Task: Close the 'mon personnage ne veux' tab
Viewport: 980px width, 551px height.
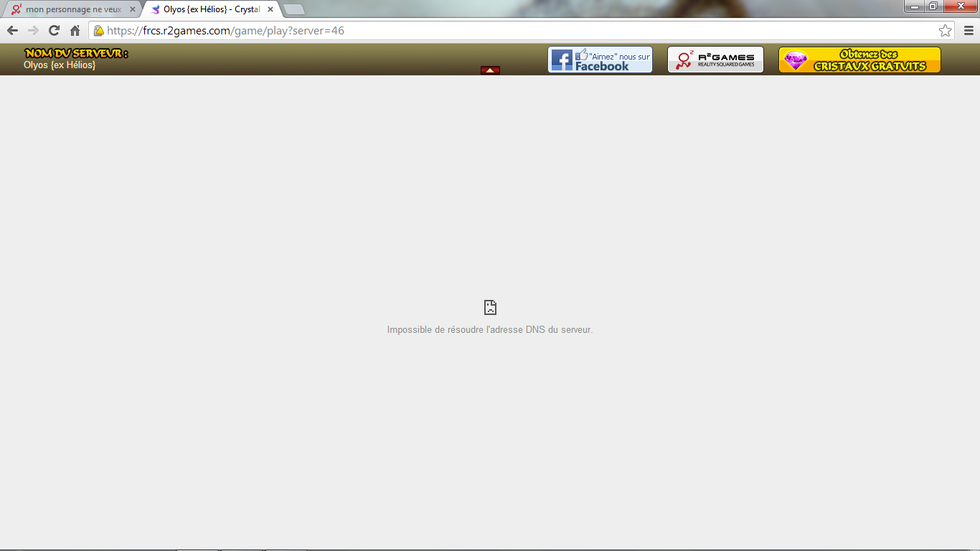Action: pos(132,9)
